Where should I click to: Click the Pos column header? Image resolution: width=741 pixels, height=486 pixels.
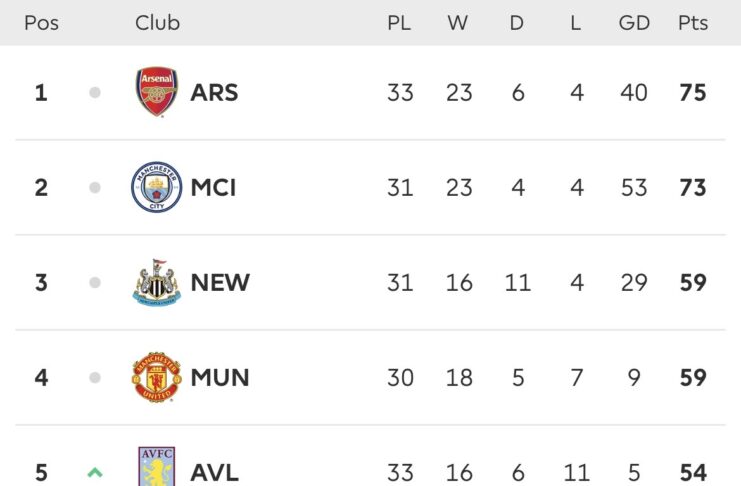pyautogui.click(x=41, y=23)
